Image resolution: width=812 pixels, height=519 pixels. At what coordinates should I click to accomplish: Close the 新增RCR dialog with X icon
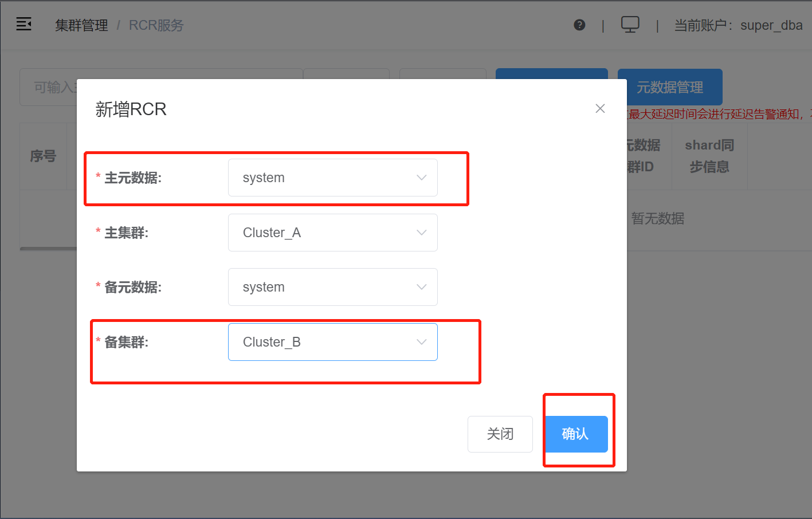(x=600, y=108)
